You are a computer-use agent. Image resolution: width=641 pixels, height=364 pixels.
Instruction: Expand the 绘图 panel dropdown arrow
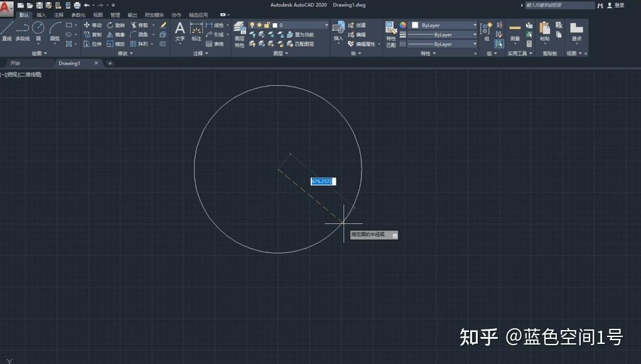pos(45,53)
